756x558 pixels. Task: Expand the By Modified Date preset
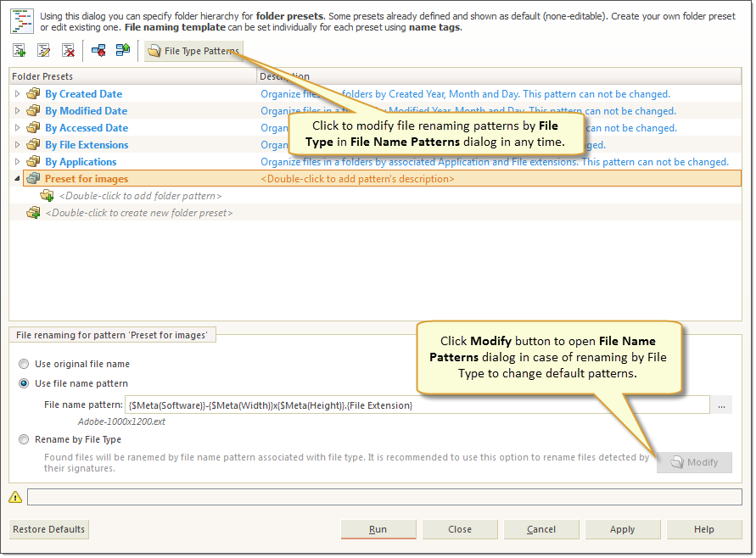(17, 111)
